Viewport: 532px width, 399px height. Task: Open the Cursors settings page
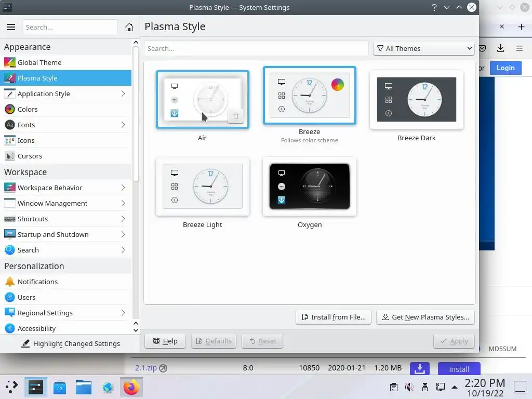click(66, 156)
